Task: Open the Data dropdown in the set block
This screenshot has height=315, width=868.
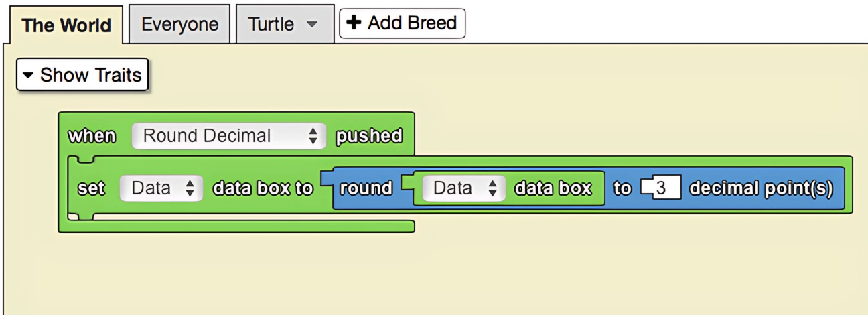Action: tap(161, 188)
